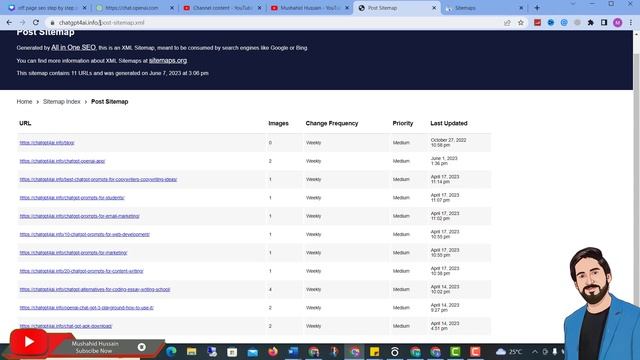This screenshot has height=360, width=640.
Task: Switch to Channel content YouTube tab
Action: pyautogui.click(x=222, y=8)
